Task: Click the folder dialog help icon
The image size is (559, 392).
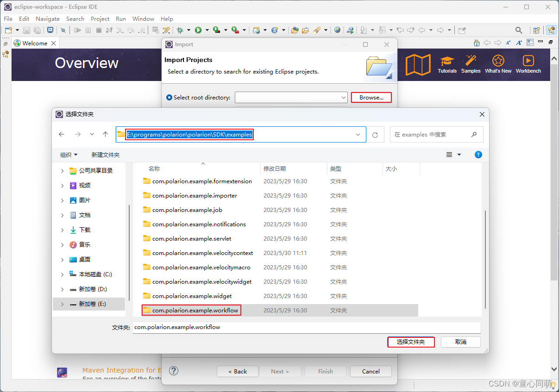Action: [x=478, y=155]
